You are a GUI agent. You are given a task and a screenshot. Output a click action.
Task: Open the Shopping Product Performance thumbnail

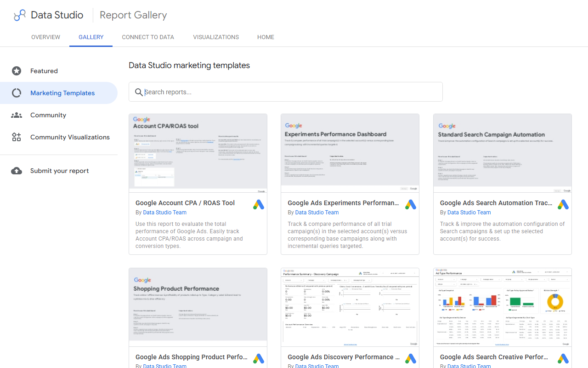(x=198, y=307)
